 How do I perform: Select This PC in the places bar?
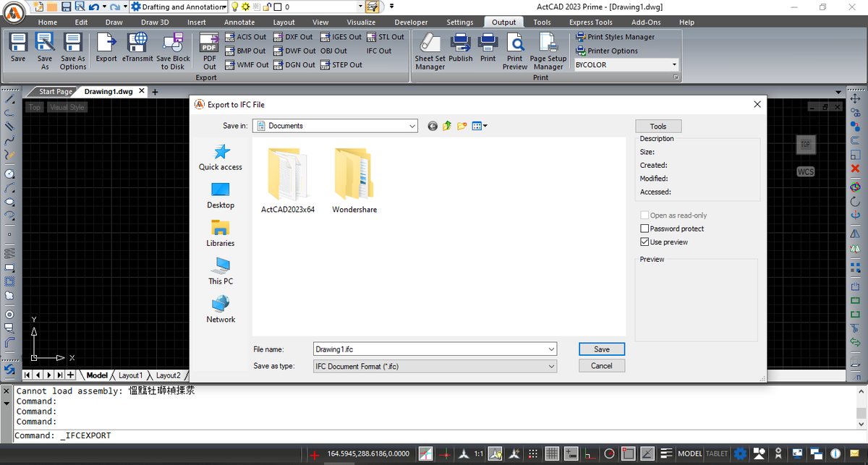coord(221,271)
